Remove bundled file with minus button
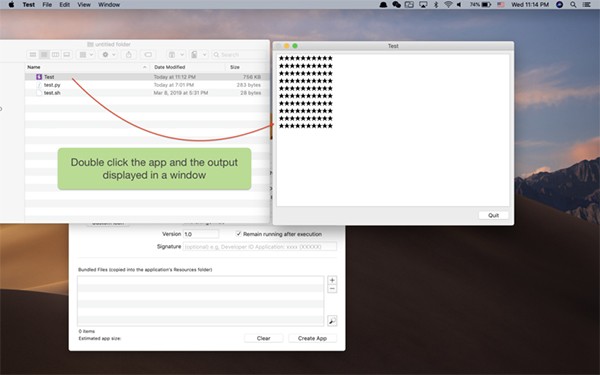The width and height of the screenshot is (600, 375). pos(332,289)
